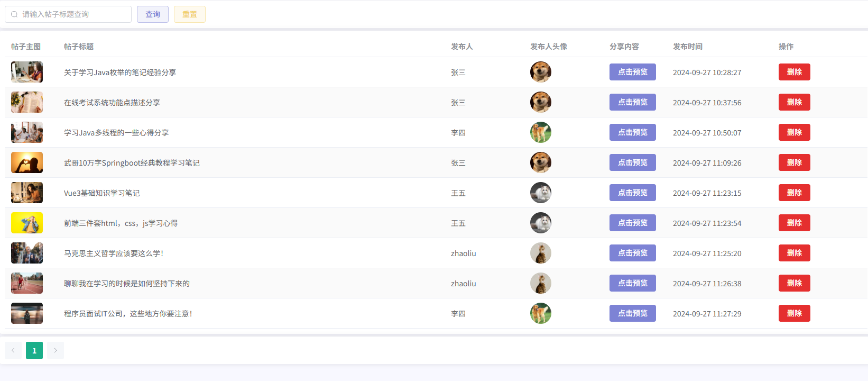Screen dimensions: 868x381
Task: Open the main image thumbnail of the Springboot post
Action: [27, 162]
